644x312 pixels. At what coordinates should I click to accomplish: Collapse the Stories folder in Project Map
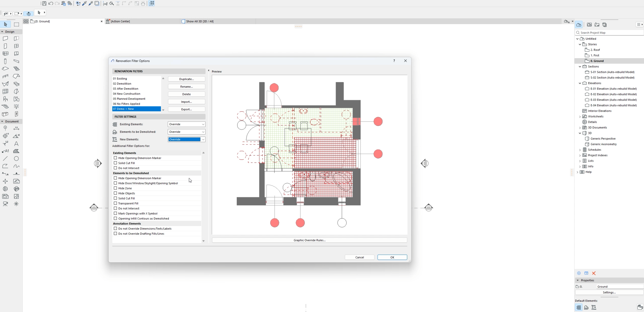pos(580,44)
